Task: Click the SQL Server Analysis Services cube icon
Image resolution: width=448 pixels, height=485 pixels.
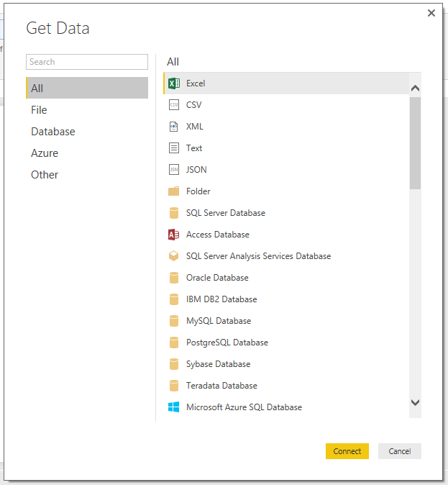Action: pyautogui.click(x=173, y=256)
